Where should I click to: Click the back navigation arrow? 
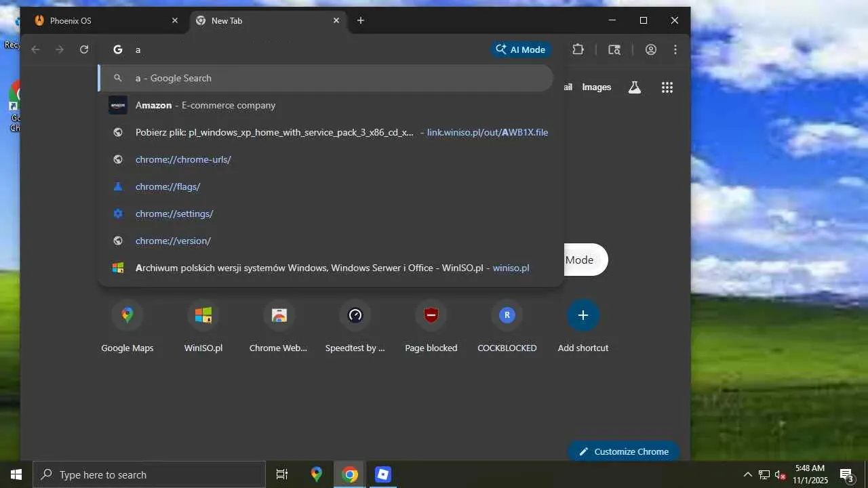tap(35, 49)
